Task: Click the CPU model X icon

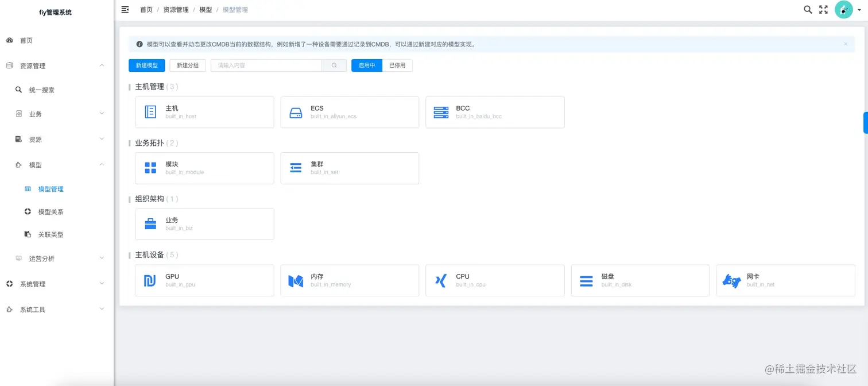Action: (441, 280)
